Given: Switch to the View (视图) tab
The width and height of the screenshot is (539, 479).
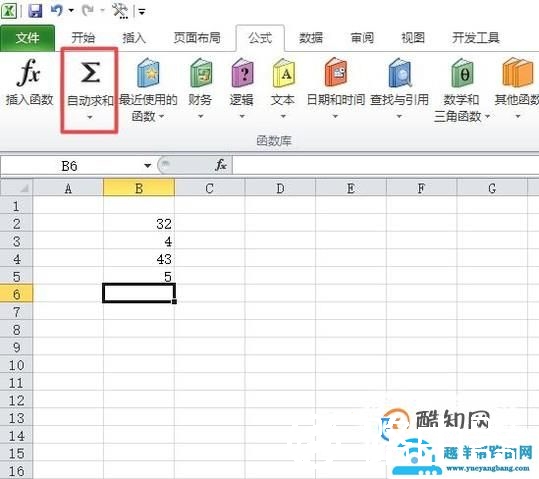Looking at the screenshot, I should coord(413,37).
